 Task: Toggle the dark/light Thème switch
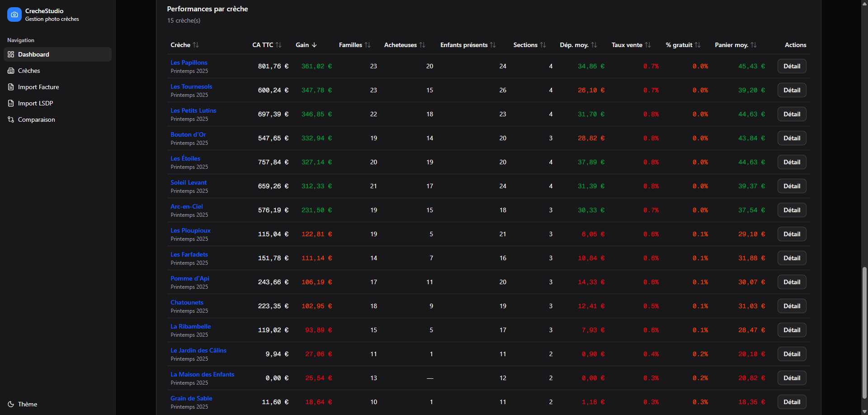(27, 404)
